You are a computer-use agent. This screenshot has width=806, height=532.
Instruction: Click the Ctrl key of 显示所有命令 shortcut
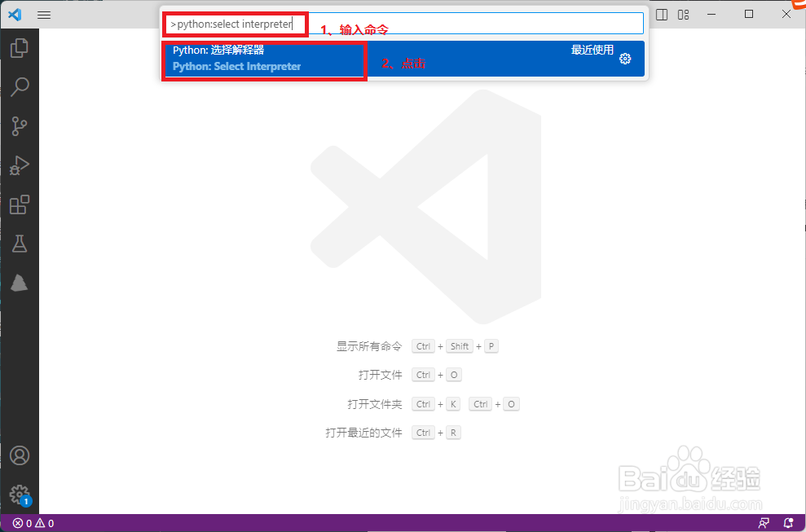(x=423, y=346)
